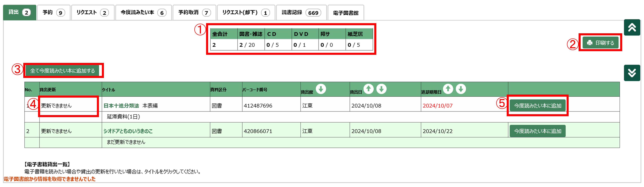Sort 返却期限日 descending with the down arrow
The image size is (644, 187).
[461, 89]
